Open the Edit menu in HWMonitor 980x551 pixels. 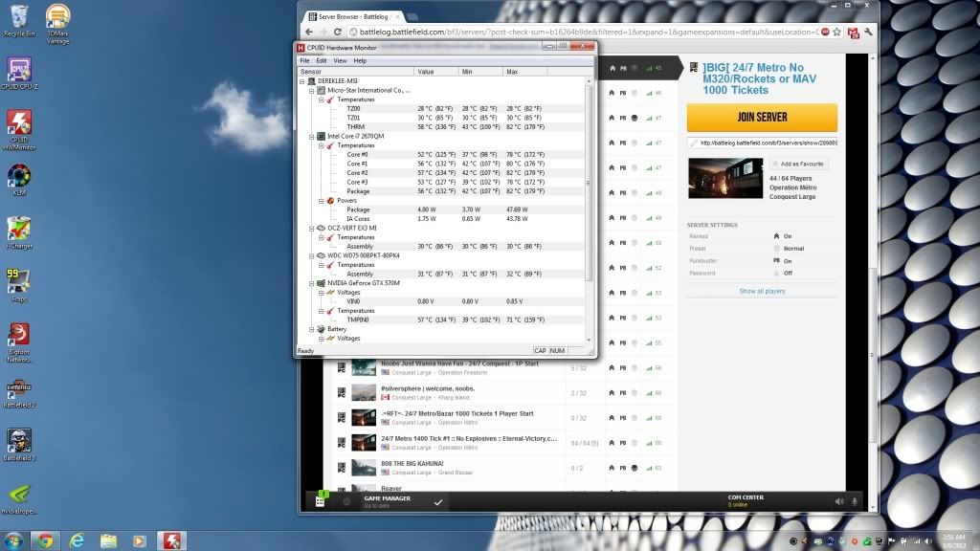tap(322, 60)
